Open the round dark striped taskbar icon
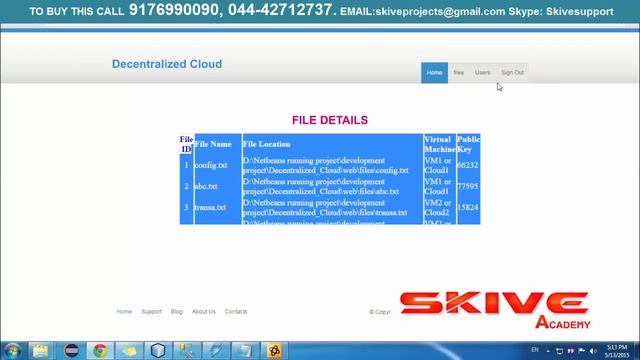Screen dimensions: 640x360 [71, 351]
